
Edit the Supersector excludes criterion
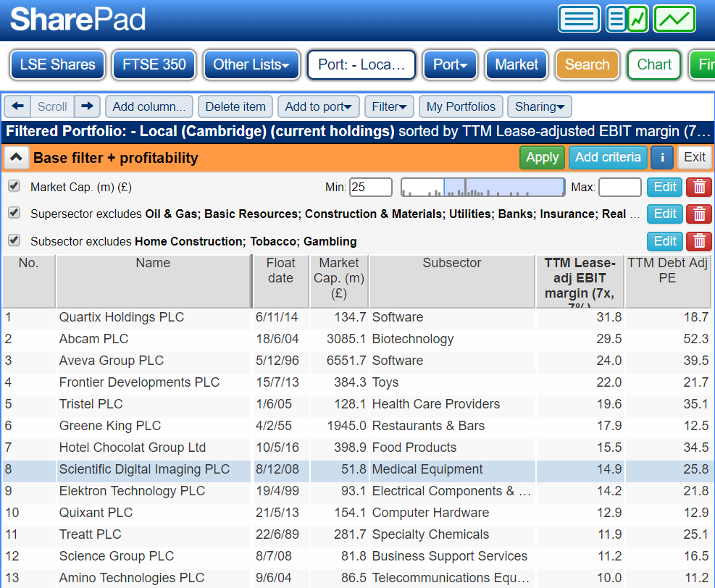(665, 214)
